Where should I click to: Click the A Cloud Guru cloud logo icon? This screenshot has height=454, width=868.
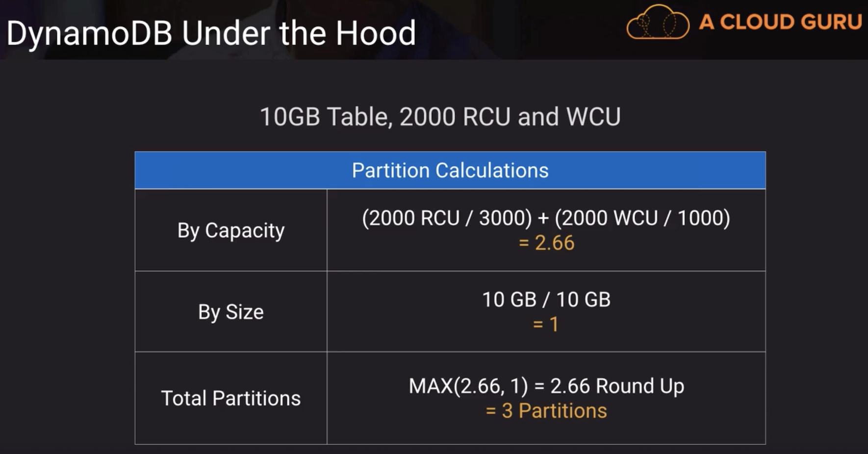[x=658, y=23]
